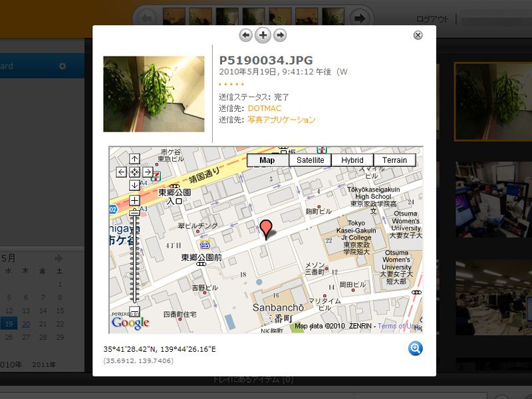
Task: Click the plus icon between photo navigation arrows
Action: [263, 35]
